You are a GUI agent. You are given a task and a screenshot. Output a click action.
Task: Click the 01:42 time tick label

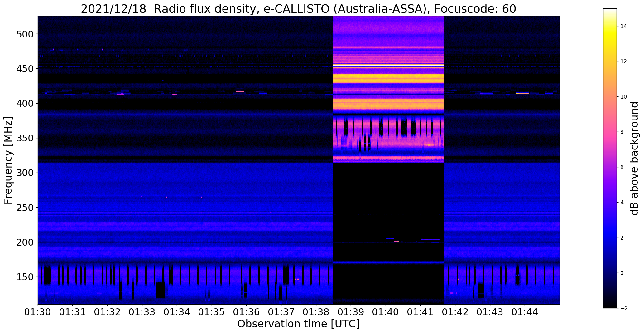tap(455, 312)
